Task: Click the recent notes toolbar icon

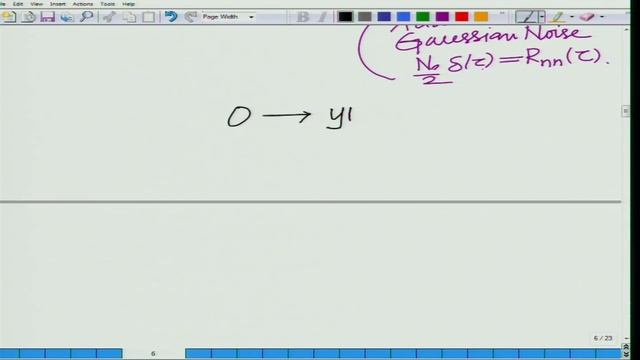Action: [29, 17]
